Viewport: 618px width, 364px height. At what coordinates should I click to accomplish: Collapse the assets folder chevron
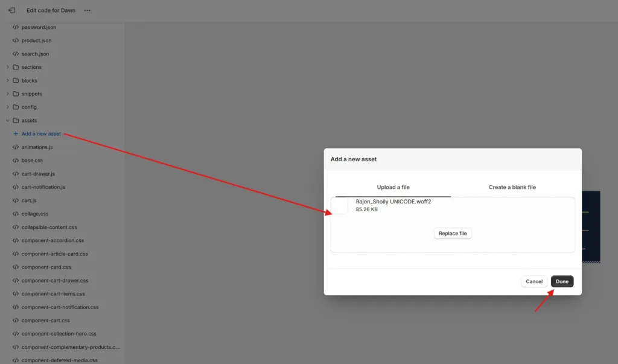pyautogui.click(x=7, y=120)
